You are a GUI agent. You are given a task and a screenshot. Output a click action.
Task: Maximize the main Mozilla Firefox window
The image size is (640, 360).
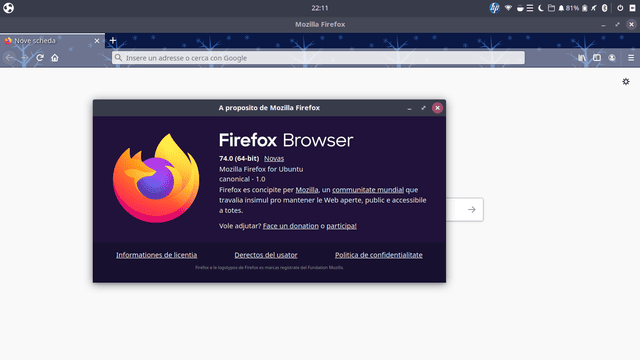point(617,24)
